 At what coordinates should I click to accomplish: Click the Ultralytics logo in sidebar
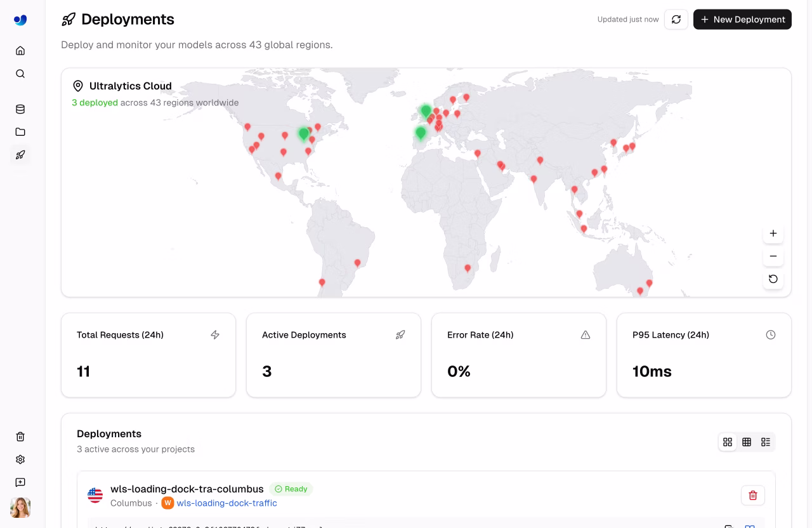(x=20, y=20)
